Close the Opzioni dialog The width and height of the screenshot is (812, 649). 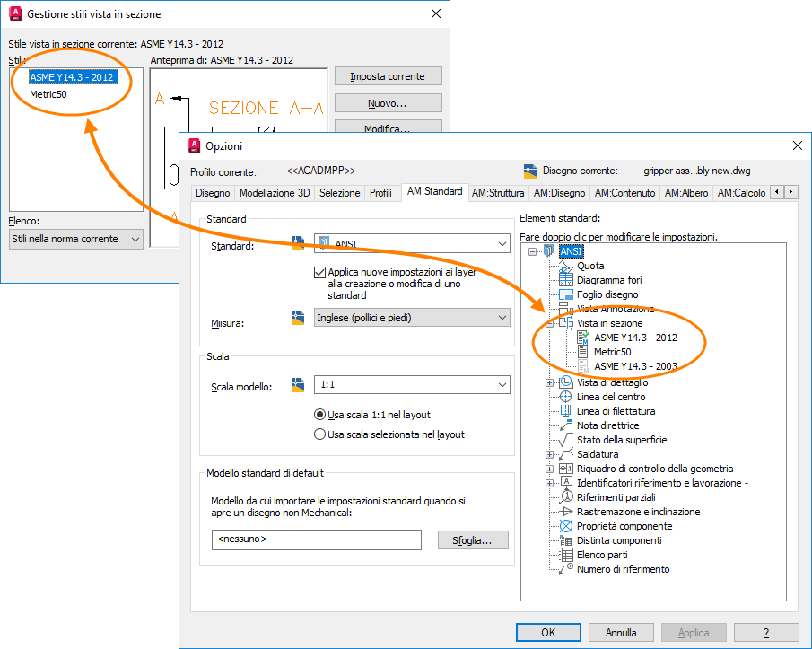pyautogui.click(x=798, y=145)
